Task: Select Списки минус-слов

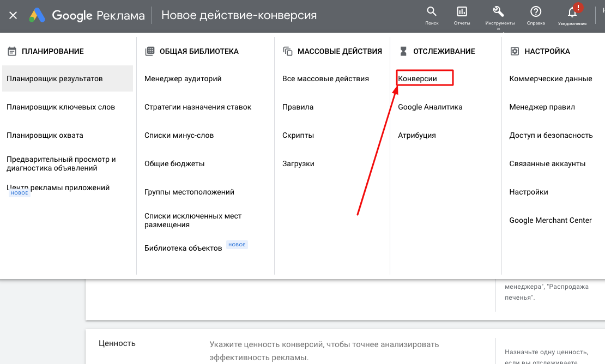Action: tap(179, 135)
